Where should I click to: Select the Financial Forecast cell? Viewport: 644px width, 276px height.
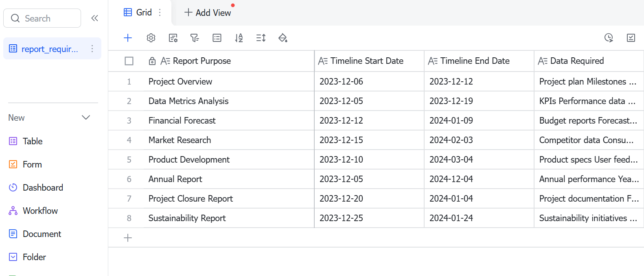point(229,121)
